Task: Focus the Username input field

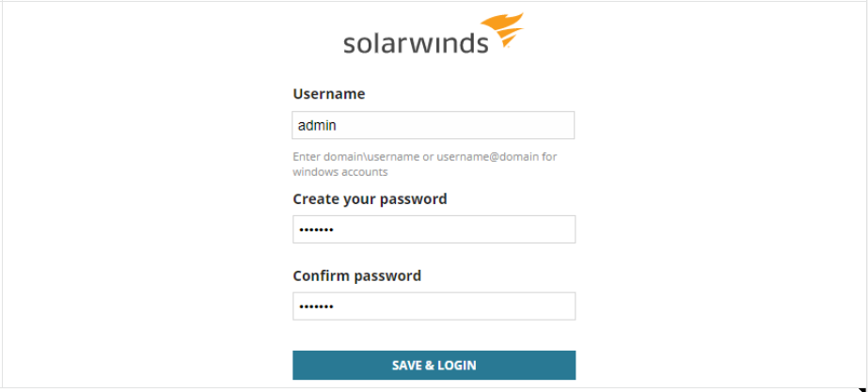Action: [x=434, y=125]
